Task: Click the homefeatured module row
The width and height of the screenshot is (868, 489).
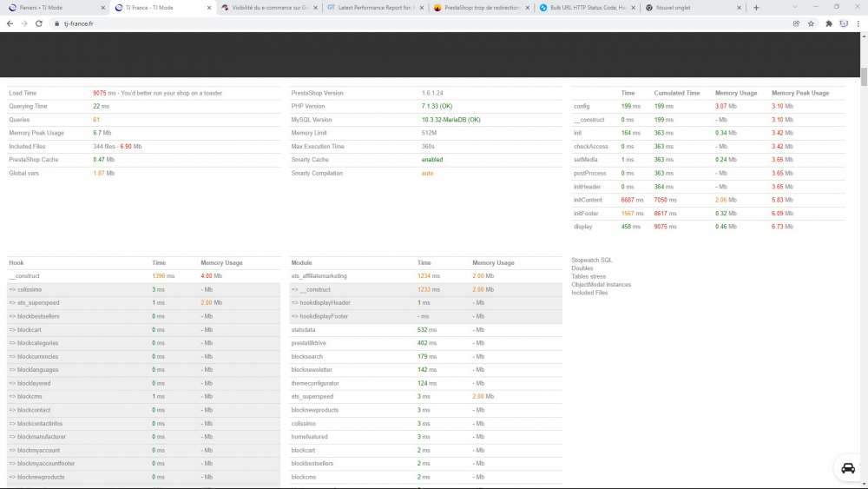Action: tap(425, 437)
